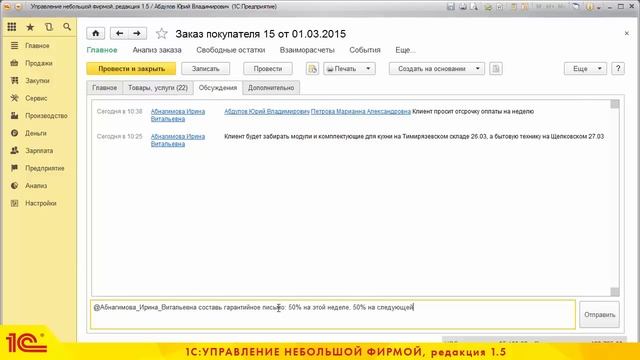Image resolution: width=640 pixels, height=360 pixels.
Task: Open Favorites star in sidebar header
Action: pos(30,27)
